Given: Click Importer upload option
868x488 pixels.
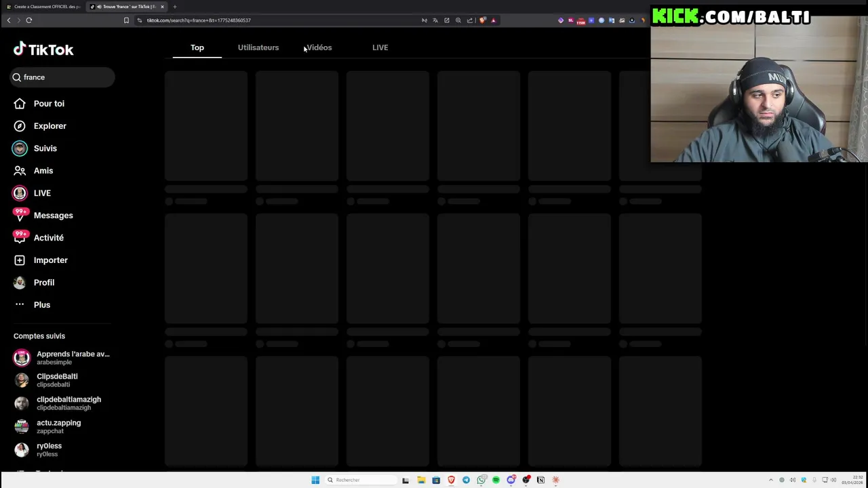Looking at the screenshot, I should [41, 260].
